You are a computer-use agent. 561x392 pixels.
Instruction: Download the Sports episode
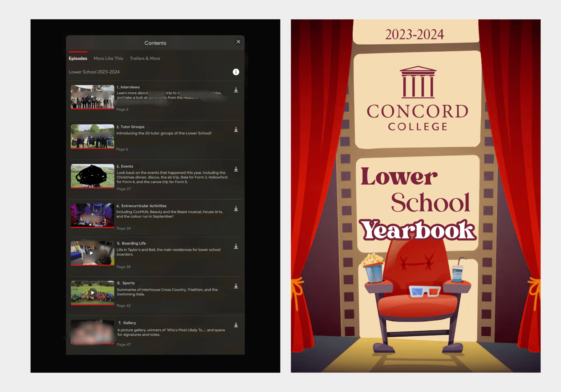point(236,286)
